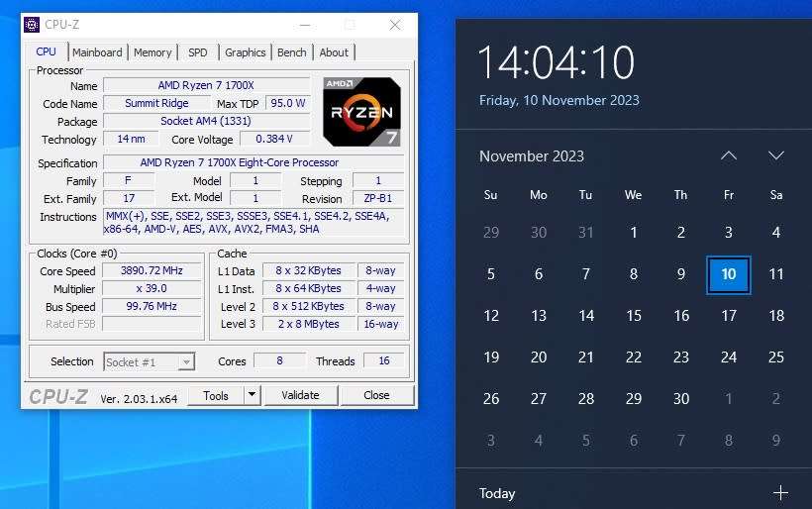
Task: Click the 3890.72 MHz core speed value
Action: point(152,270)
